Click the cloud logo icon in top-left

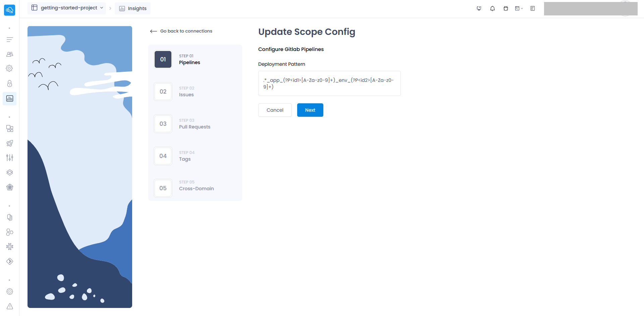pyautogui.click(x=9, y=10)
